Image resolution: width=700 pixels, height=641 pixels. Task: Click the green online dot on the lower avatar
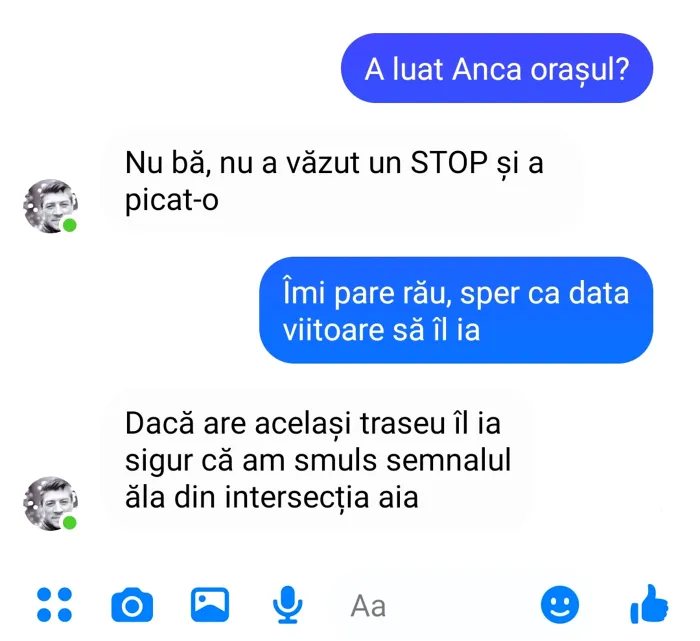(69, 522)
